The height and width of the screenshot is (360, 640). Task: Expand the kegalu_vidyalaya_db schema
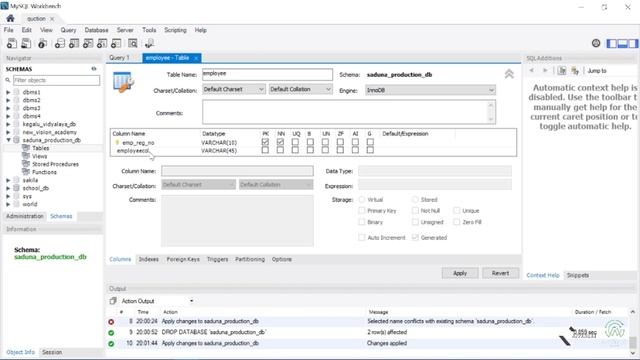click(x=8, y=124)
